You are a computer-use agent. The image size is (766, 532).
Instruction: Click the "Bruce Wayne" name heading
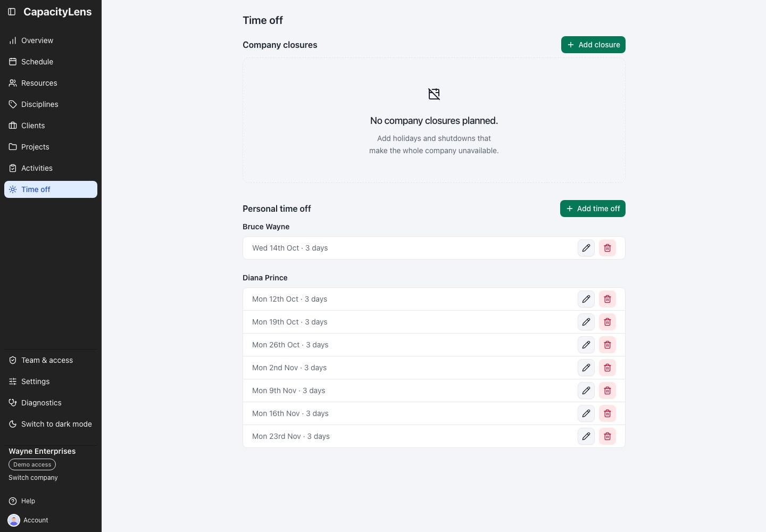click(x=266, y=227)
